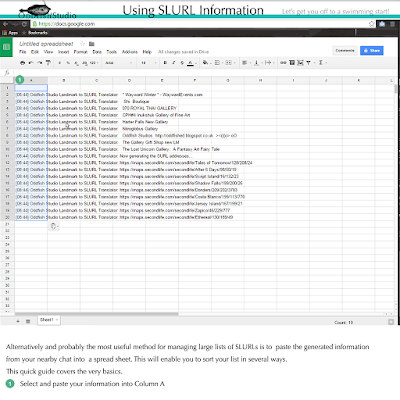The height and width of the screenshot is (400, 400).
Task: Open the text color picker
Action: 190,63
